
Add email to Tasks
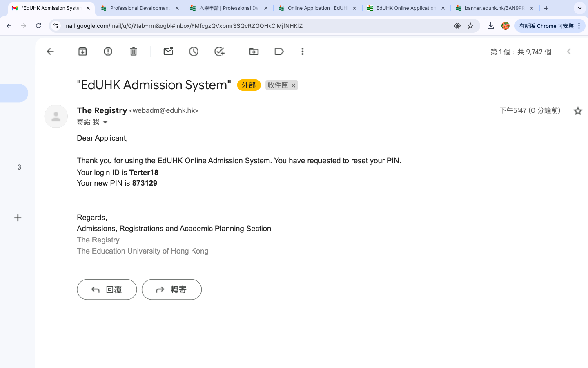click(x=219, y=52)
